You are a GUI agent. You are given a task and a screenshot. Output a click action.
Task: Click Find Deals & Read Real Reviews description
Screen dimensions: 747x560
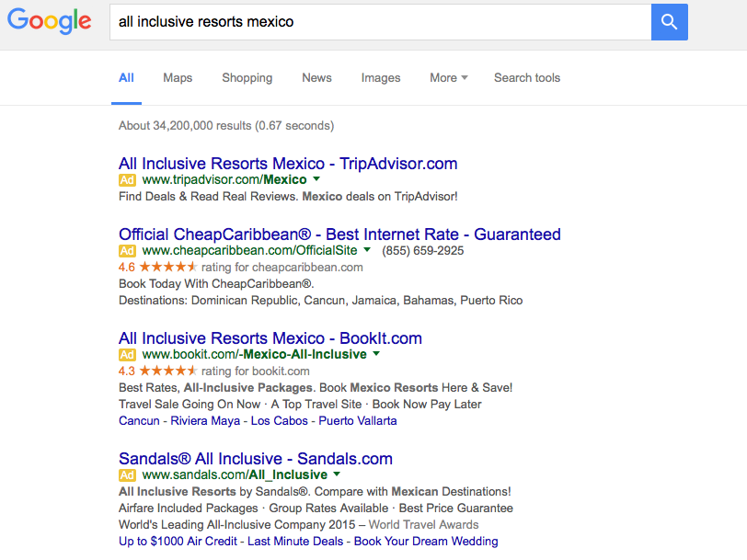pyautogui.click(x=288, y=197)
